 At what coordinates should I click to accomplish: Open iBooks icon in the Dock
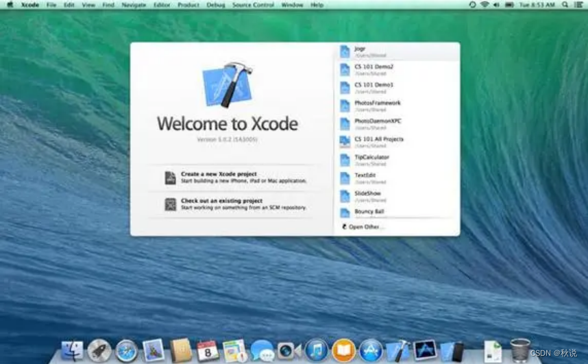point(343,351)
